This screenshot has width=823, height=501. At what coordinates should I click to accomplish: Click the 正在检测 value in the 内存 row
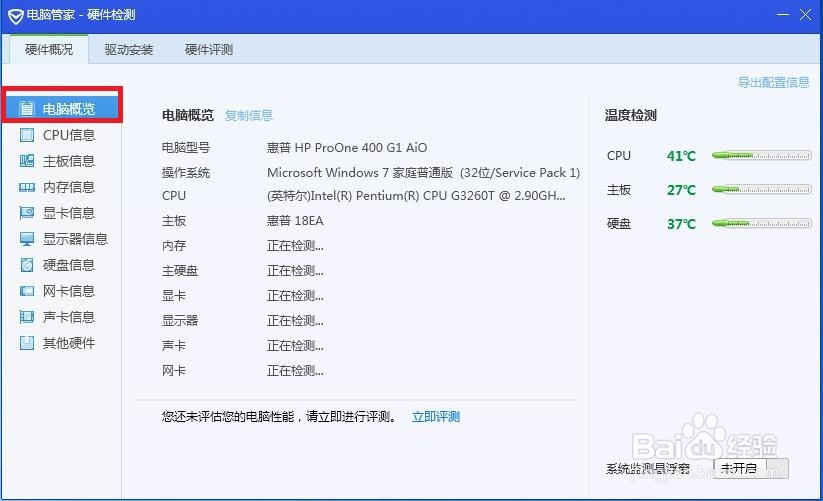coord(295,246)
